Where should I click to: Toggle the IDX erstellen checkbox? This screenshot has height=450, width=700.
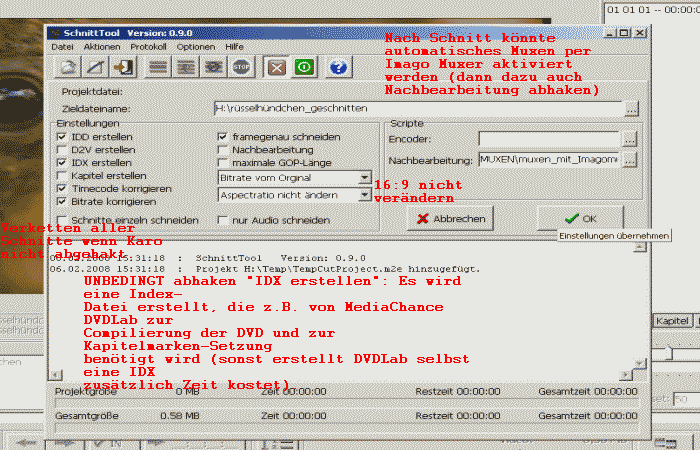64,162
